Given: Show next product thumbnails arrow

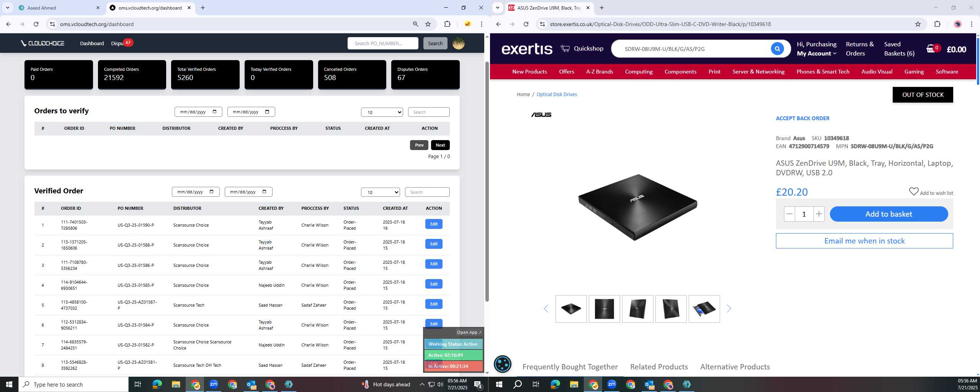Looking at the screenshot, I should [729, 309].
